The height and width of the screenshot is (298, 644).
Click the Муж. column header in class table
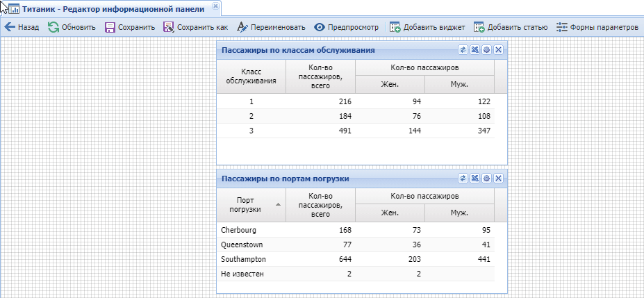459,85
